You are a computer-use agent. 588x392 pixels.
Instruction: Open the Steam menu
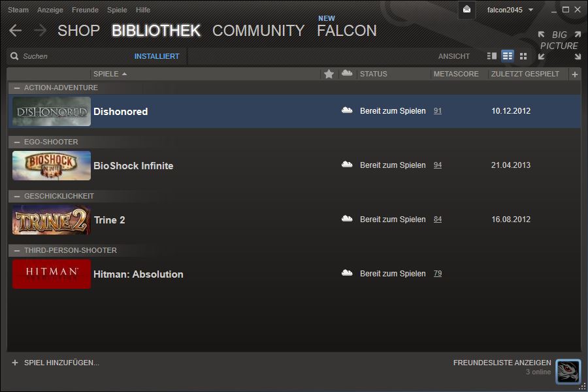[x=18, y=10]
